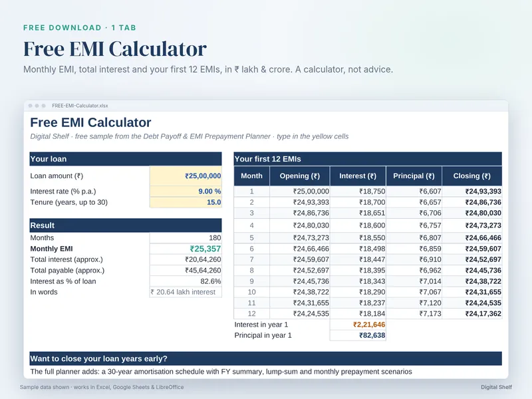Click month 9 opening ₹24,45,736

[300, 281]
